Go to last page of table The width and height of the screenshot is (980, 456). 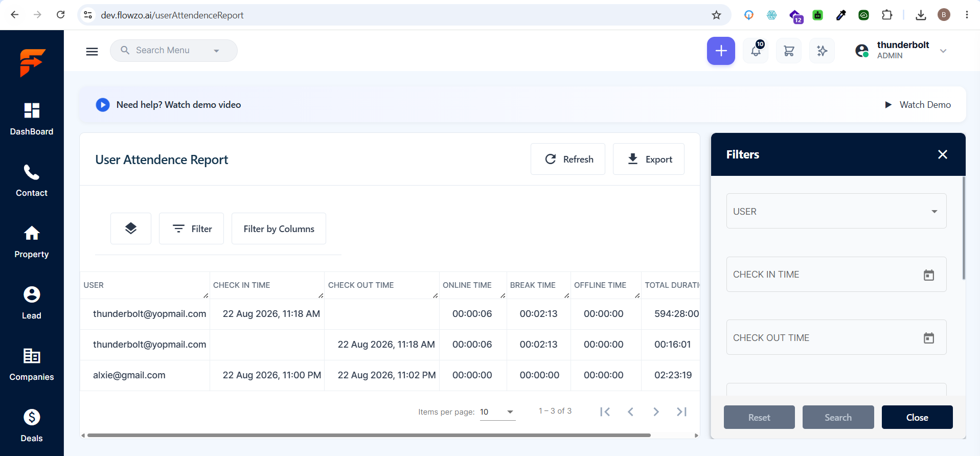pos(682,412)
